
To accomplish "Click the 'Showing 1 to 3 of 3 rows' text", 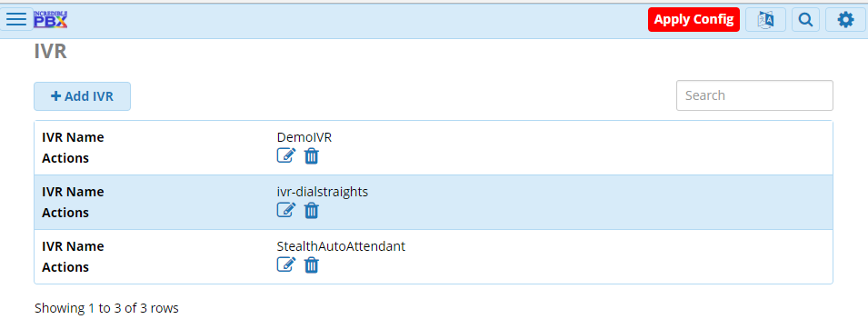I will (106, 308).
